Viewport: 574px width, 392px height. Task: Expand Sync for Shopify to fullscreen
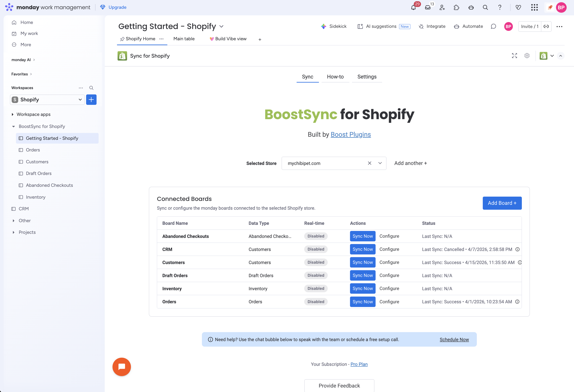tap(514, 56)
